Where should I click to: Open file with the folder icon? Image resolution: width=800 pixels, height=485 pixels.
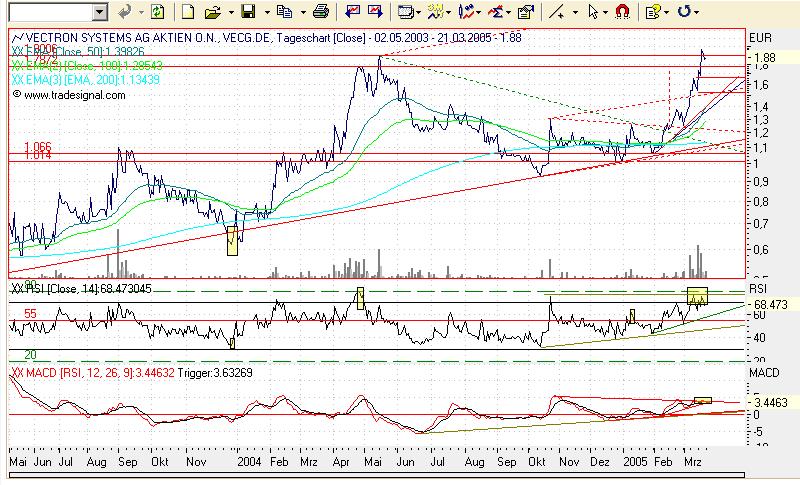213,12
